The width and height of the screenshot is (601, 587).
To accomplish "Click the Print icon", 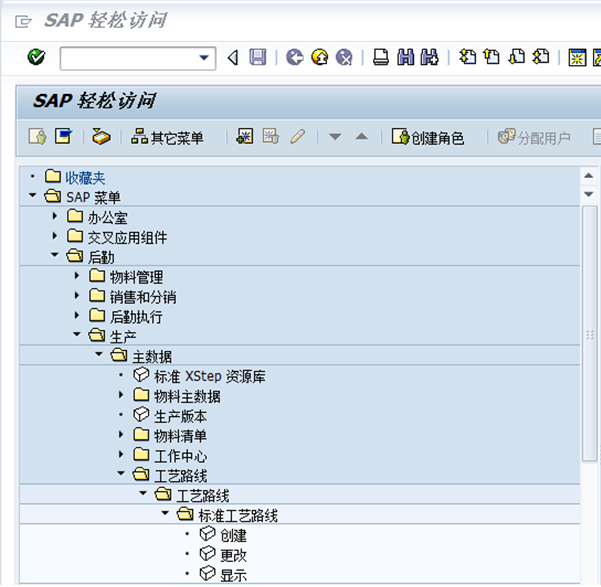I will [381, 58].
